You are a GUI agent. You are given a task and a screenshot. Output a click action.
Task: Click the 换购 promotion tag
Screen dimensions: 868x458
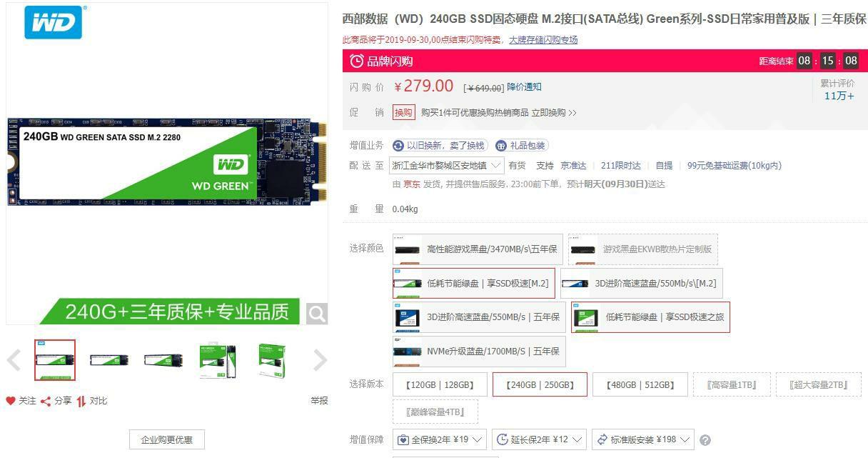click(404, 112)
